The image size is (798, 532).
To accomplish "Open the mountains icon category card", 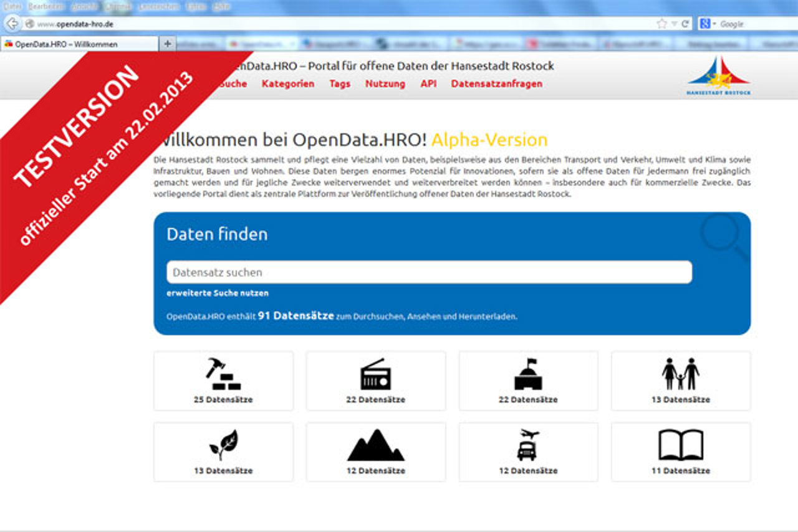I will (376, 452).
